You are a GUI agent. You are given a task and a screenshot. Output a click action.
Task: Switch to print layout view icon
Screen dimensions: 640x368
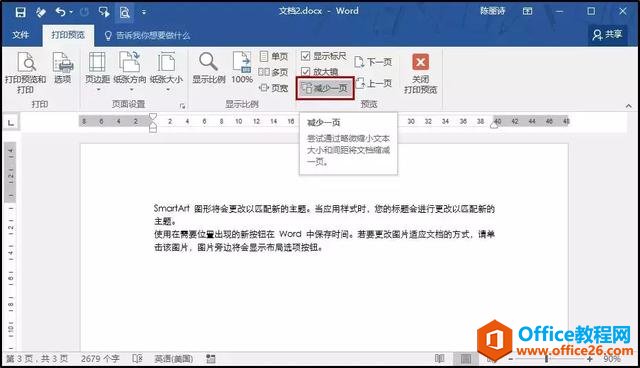tap(466, 359)
